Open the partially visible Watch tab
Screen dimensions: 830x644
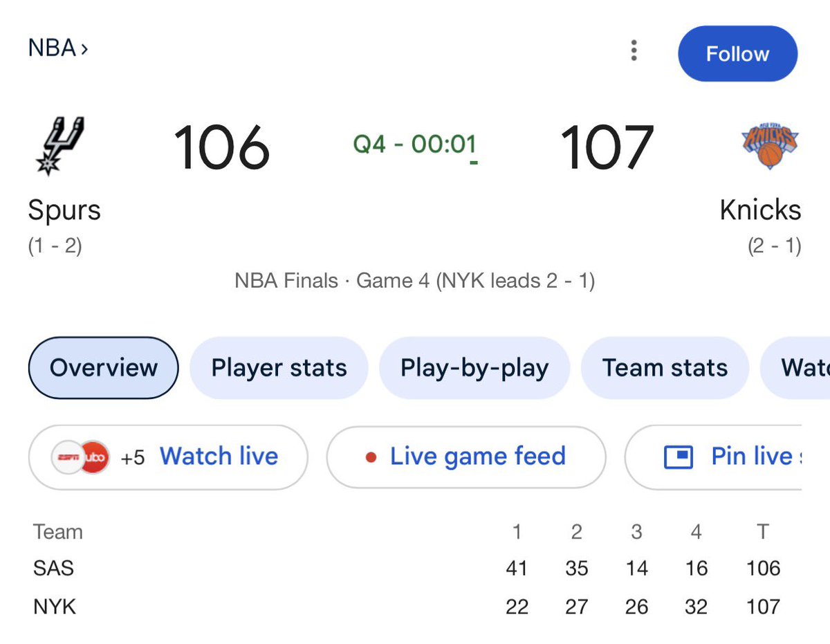[x=795, y=368]
